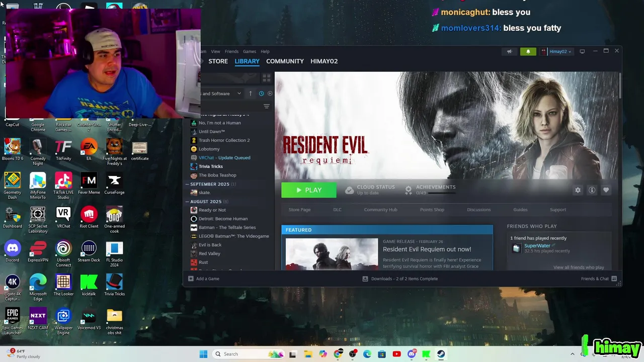The height and width of the screenshot is (362, 644).
Task: Select Ready or Not in library
Action: pos(212,210)
